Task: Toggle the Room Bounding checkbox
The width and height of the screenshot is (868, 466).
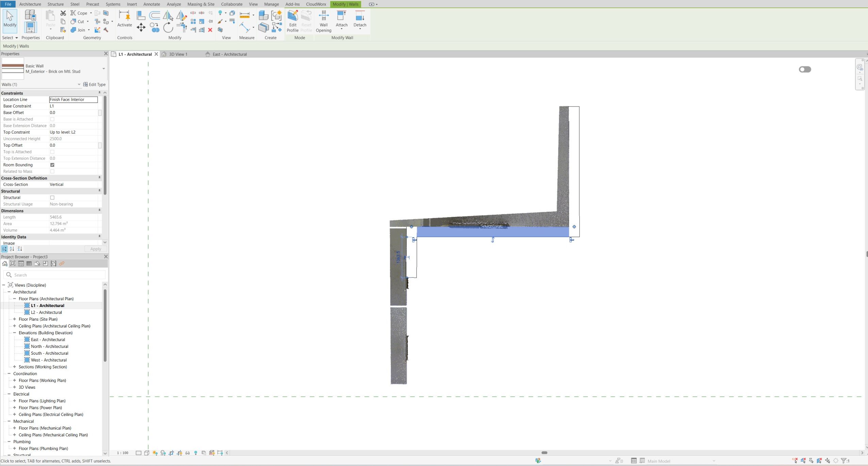Action: tap(52, 165)
